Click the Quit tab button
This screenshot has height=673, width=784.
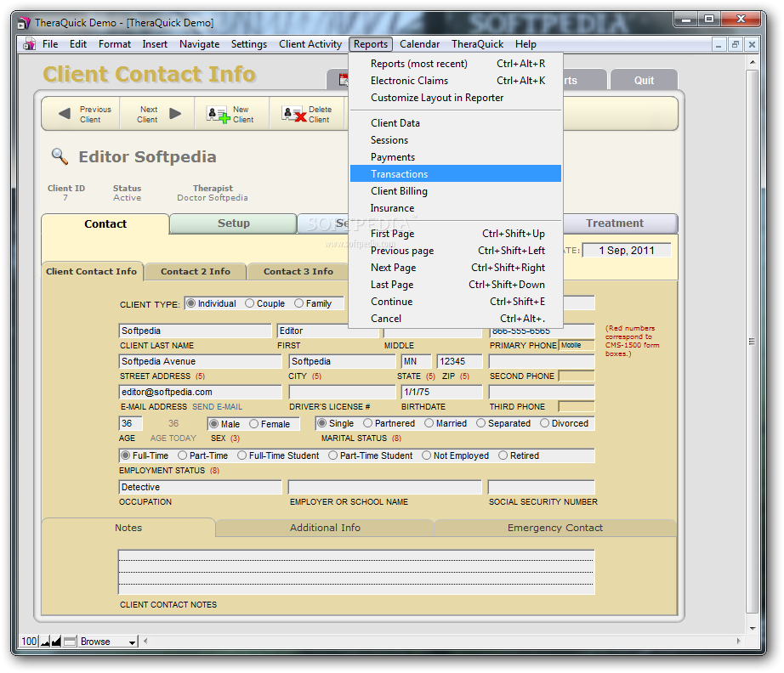click(x=644, y=80)
